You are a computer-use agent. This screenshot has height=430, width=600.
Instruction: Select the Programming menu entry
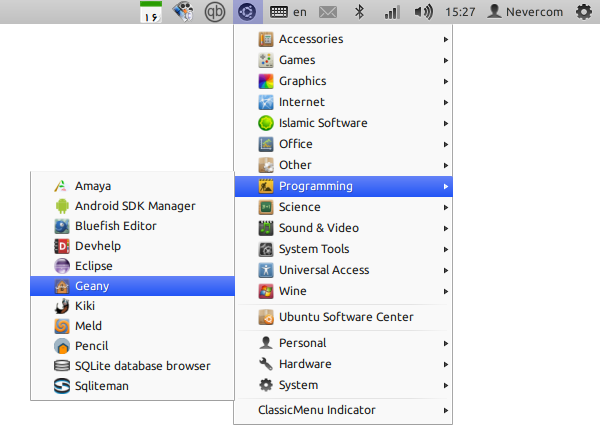(343, 186)
